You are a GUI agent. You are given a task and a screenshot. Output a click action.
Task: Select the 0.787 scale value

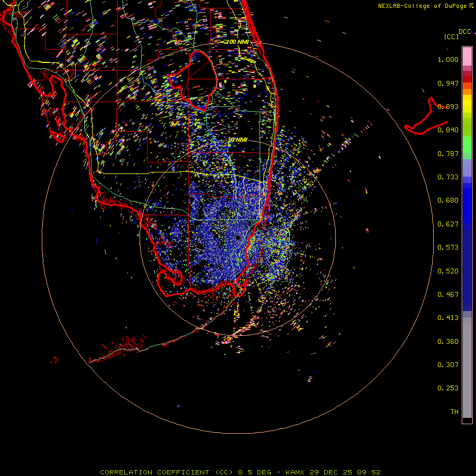[448, 153]
